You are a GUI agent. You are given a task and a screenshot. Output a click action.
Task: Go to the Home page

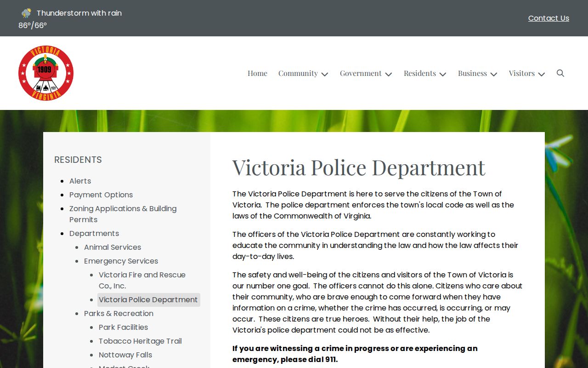coord(257,73)
